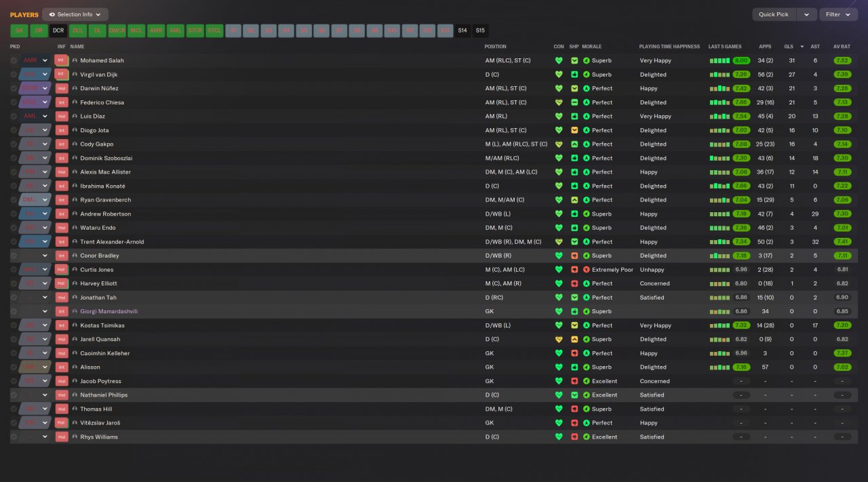The height and width of the screenshot is (482, 868).
Task: Open Mohamed Salah's player name link
Action: coord(102,60)
